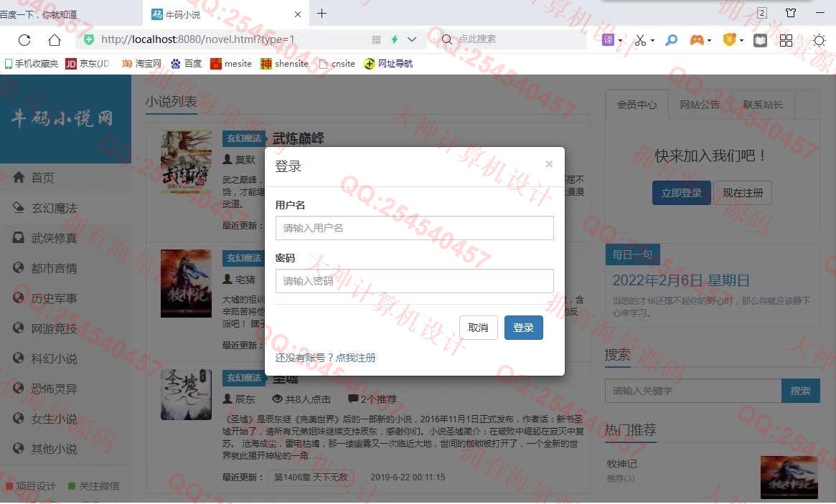Click the 搜索 button beside keyword field

point(800,391)
